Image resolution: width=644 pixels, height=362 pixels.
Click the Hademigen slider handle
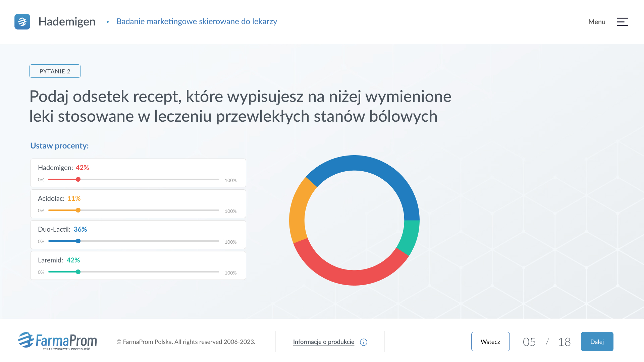point(78,179)
